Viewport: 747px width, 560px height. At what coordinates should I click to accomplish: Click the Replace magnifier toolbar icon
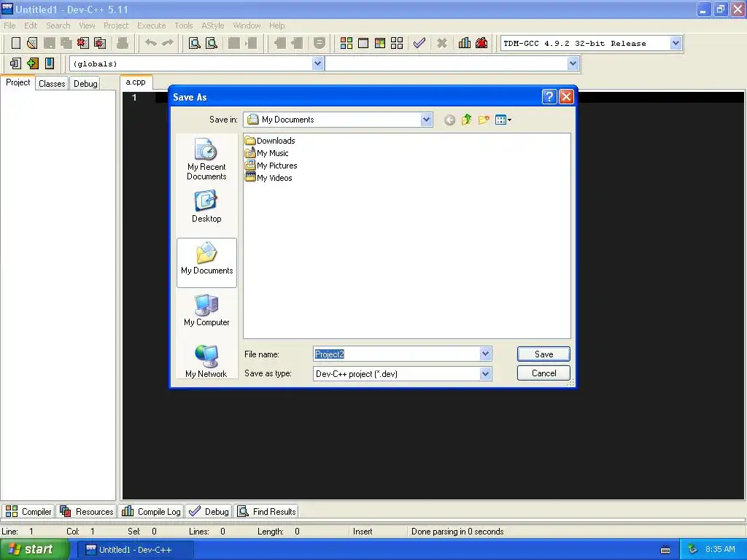coord(212,43)
